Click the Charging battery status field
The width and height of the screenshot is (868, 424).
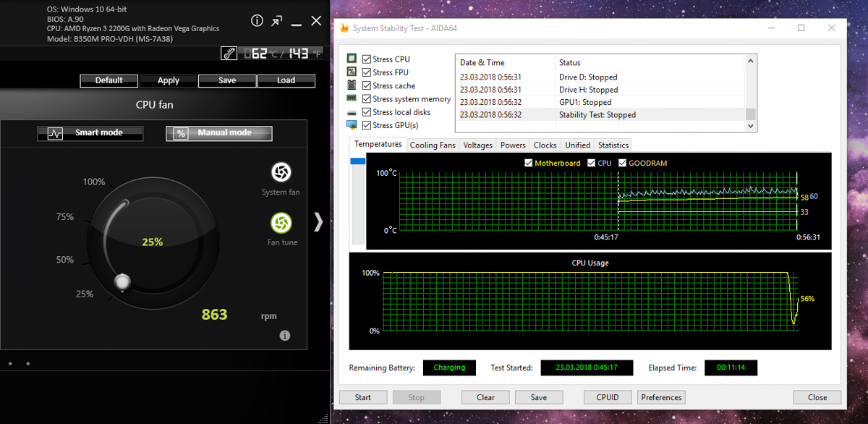click(x=449, y=368)
